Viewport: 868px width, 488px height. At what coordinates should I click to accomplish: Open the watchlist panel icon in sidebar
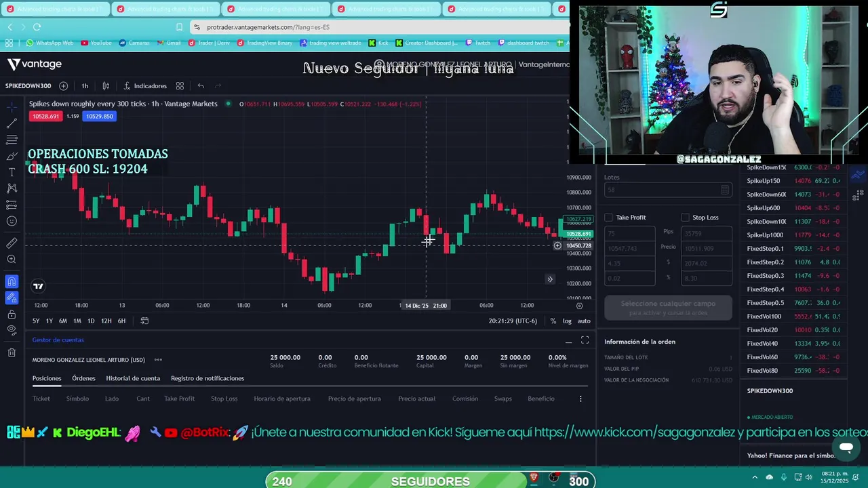[858, 176]
